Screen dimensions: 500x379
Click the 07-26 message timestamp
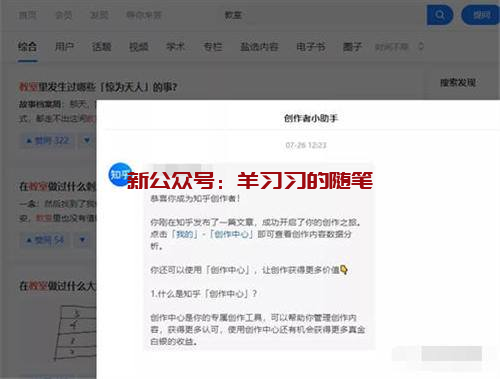tap(306, 145)
